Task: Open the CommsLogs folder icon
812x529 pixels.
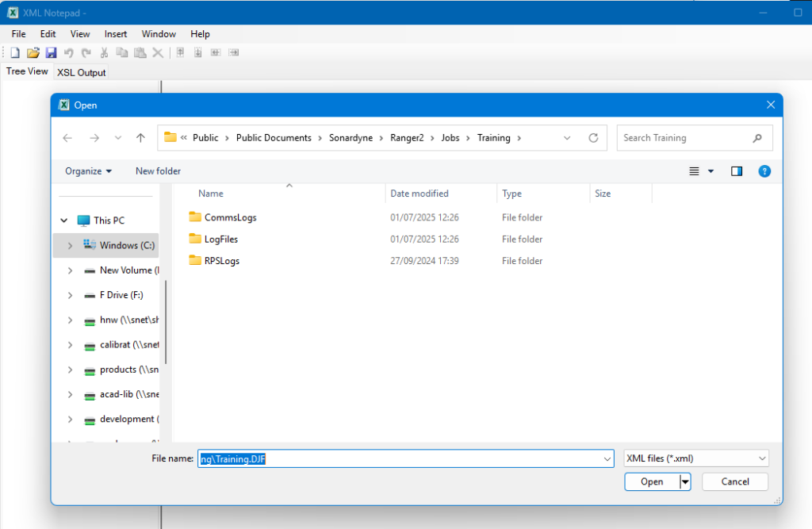Action: pyautogui.click(x=196, y=217)
